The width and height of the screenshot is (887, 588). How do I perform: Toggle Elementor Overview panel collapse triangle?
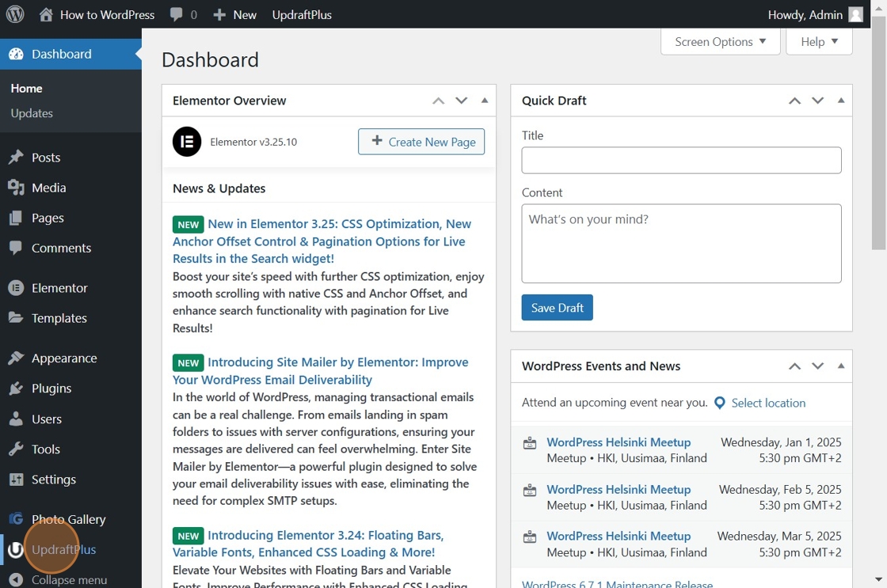[484, 100]
